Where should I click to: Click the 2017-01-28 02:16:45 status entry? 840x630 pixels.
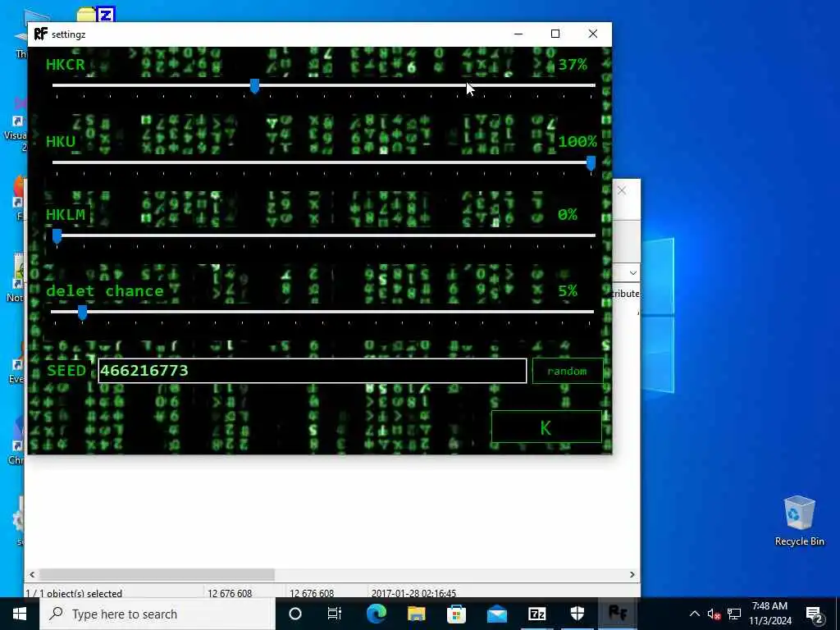(x=413, y=593)
